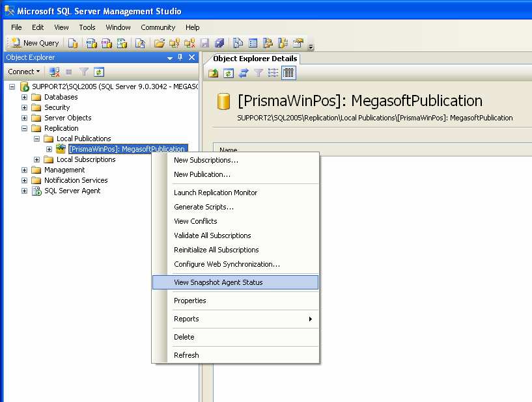Click the Up folder icon in Details toolbar

214,73
